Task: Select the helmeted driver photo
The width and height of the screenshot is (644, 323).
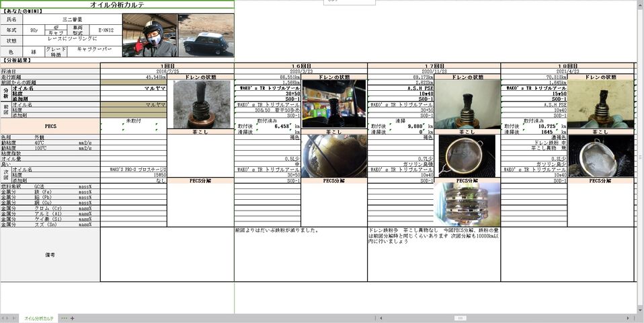Action: click(x=150, y=36)
